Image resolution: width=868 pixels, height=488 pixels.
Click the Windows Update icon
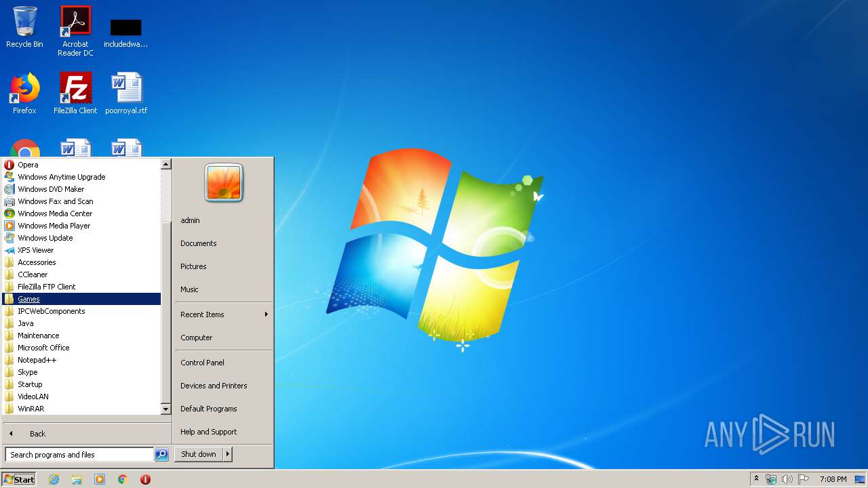click(x=9, y=238)
